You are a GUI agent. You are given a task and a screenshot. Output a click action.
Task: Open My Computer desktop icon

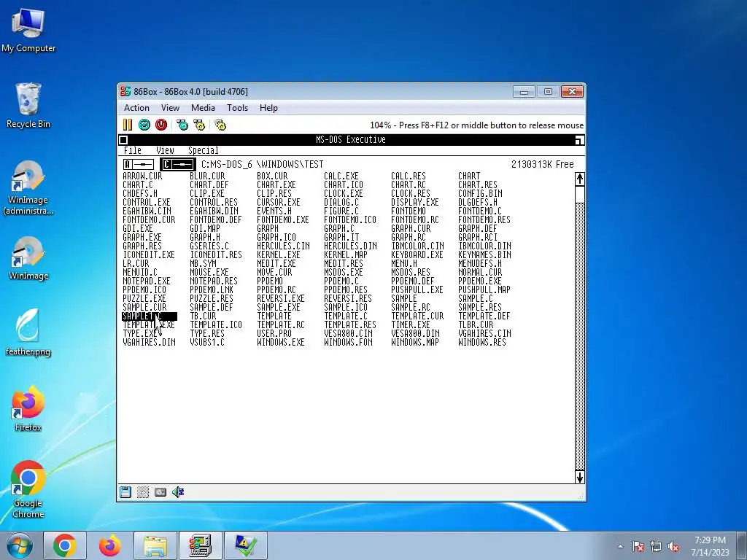(x=28, y=31)
